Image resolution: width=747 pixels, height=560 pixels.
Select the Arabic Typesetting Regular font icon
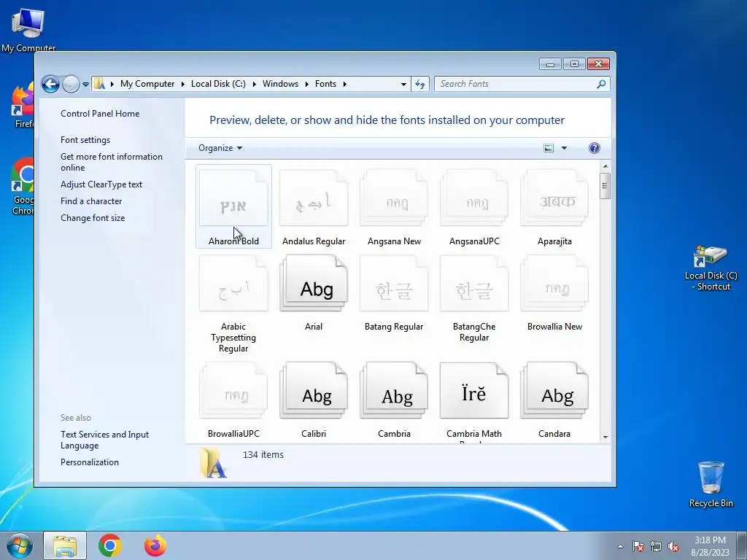coord(233,284)
